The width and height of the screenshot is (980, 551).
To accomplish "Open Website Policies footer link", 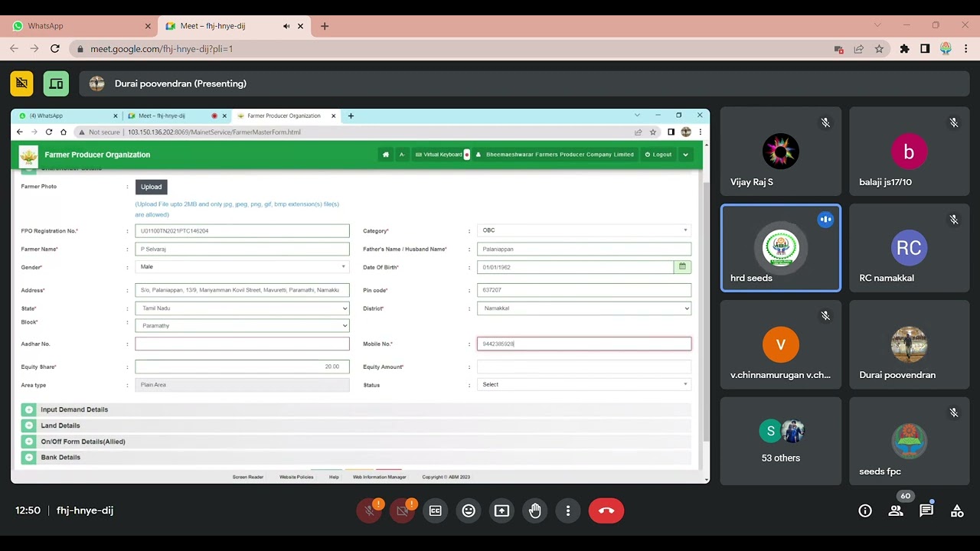I will [x=296, y=477].
